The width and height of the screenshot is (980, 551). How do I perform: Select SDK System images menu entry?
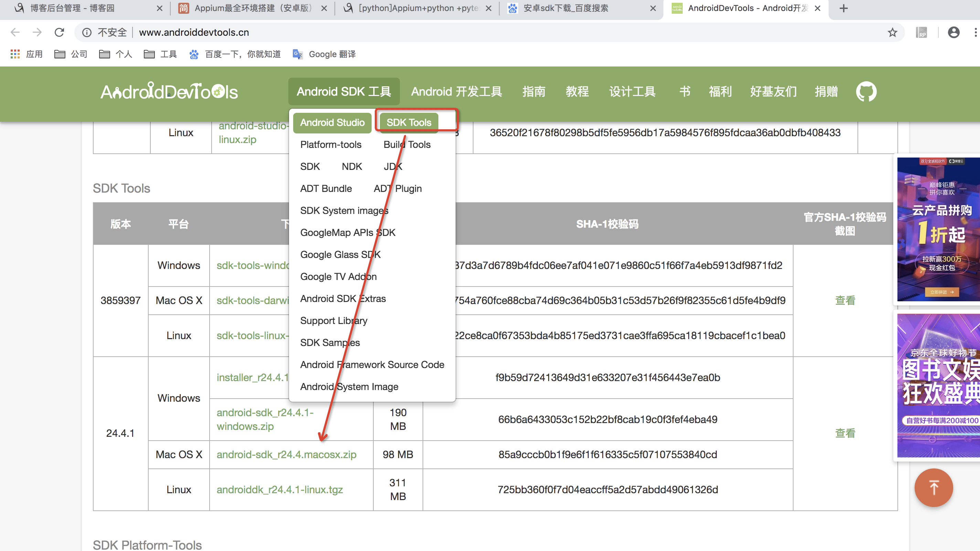344,210
